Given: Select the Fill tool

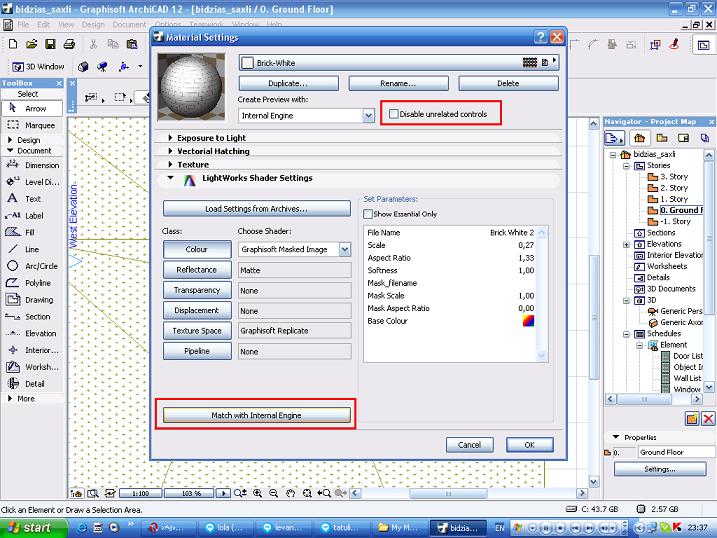Looking at the screenshot, I should point(33,232).
